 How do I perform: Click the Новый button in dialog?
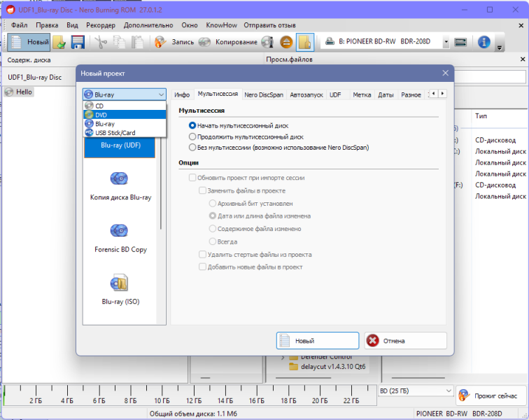318,341
